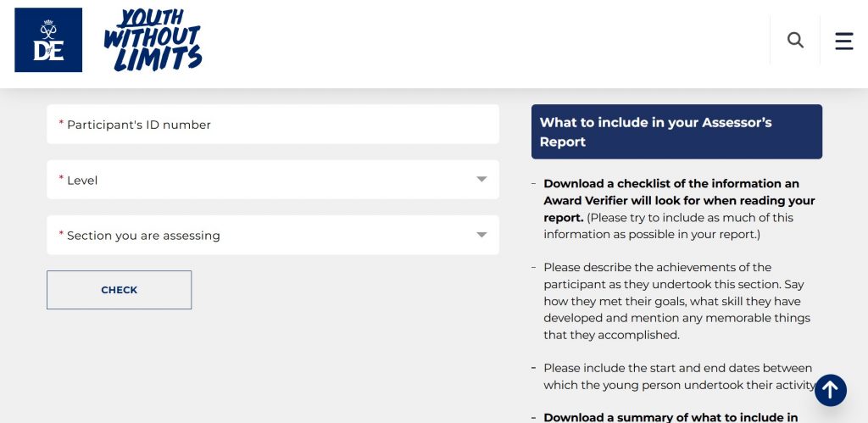Focus the Participant's ID number field
868x423 pixels.
(273, 125)
